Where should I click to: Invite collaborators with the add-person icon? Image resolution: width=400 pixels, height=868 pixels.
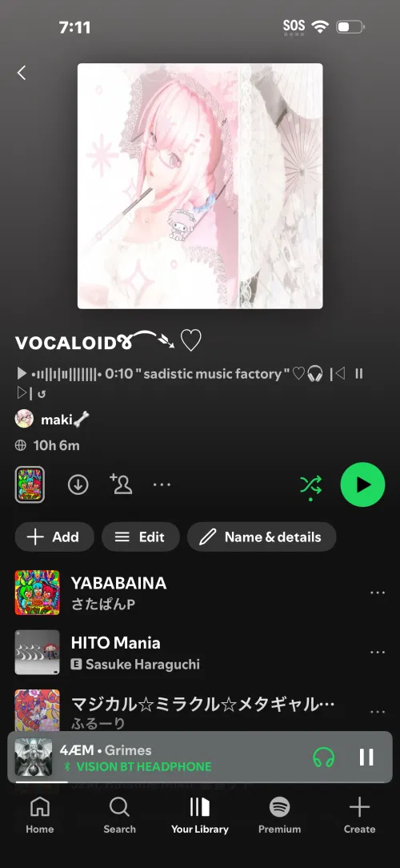[121, 484]
